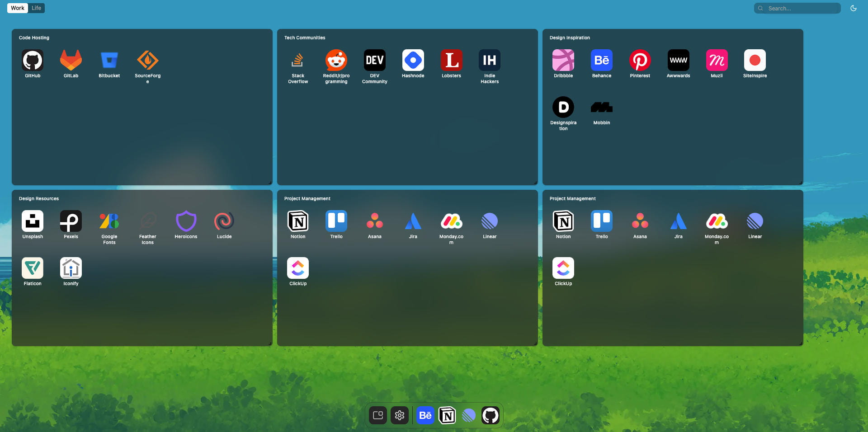Screen dimensions: 868x432
Task: Toggle dark mode with the moon icon
Action: (853, 8)
